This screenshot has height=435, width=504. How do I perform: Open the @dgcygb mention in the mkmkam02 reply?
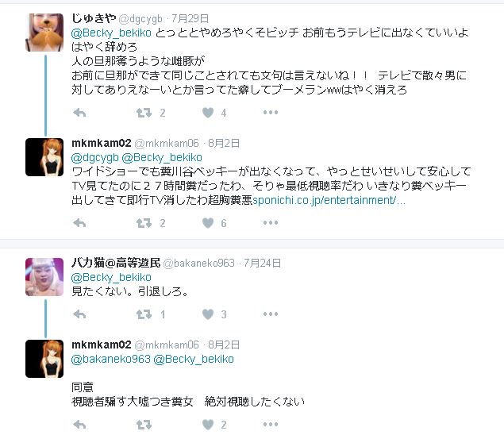(94, 157)
